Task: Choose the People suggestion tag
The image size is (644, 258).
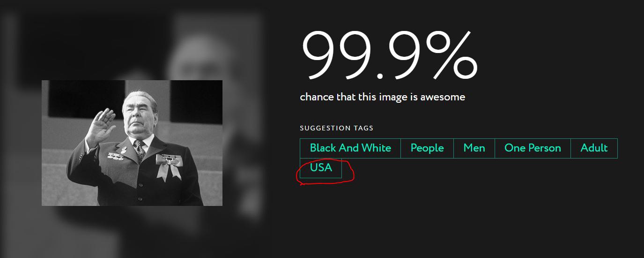Action: tap(427, 148)
